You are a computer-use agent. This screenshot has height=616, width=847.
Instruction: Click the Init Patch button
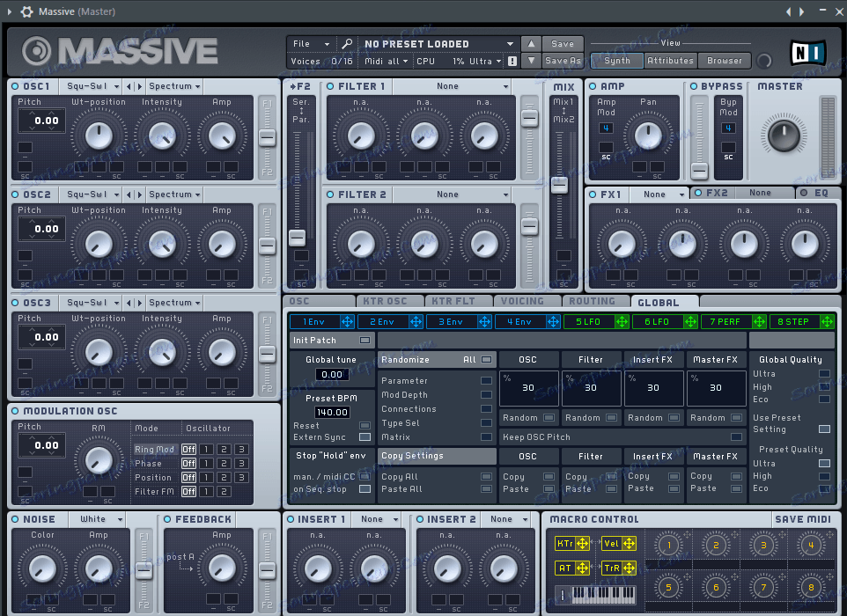click(x=332, y=341)
